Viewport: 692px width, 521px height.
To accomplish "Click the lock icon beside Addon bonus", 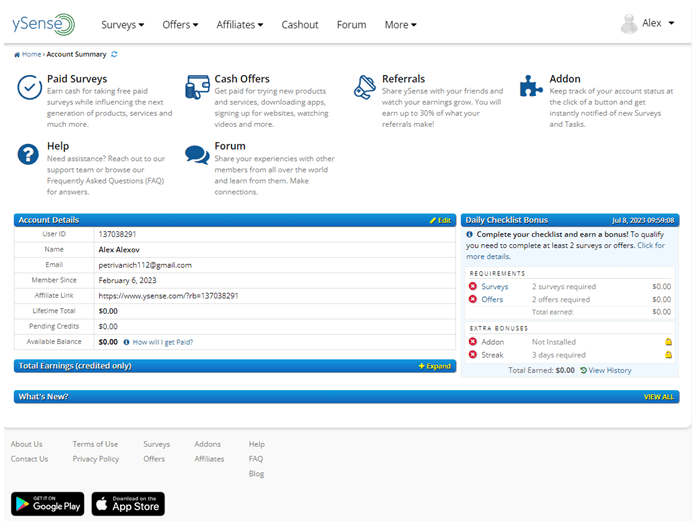I will click(669, 341).
